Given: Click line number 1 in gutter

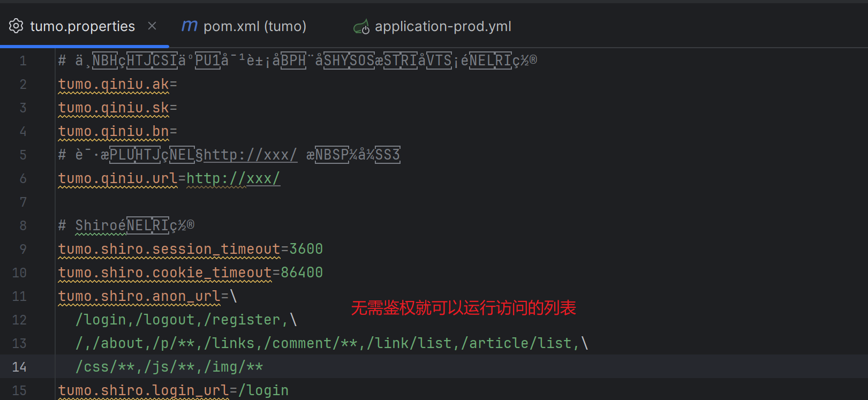Looking at the screenshot, I should 22,61.
